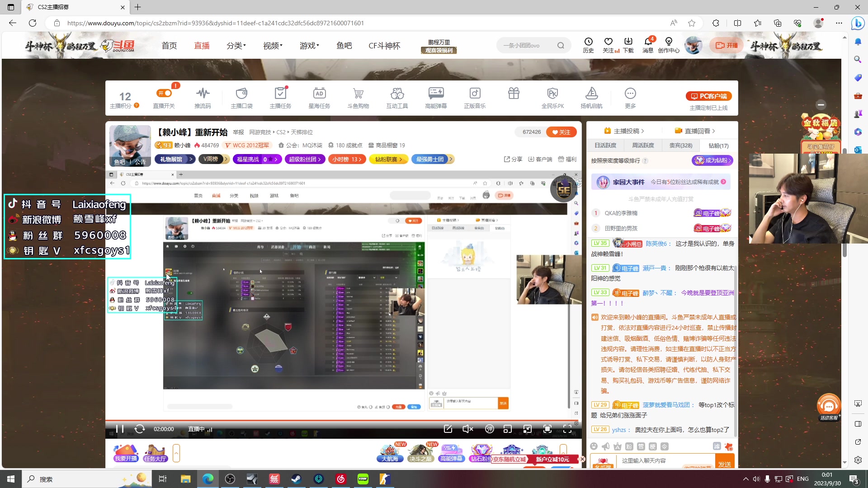868x488 pixels.
Task: Open 互动工具 interaction tools
Action: click(397, 98)
